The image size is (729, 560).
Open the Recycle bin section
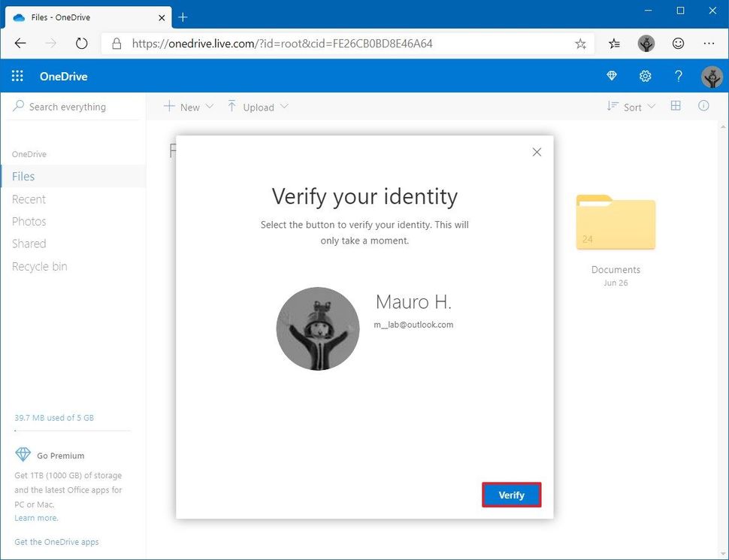(x=39, y=266)
